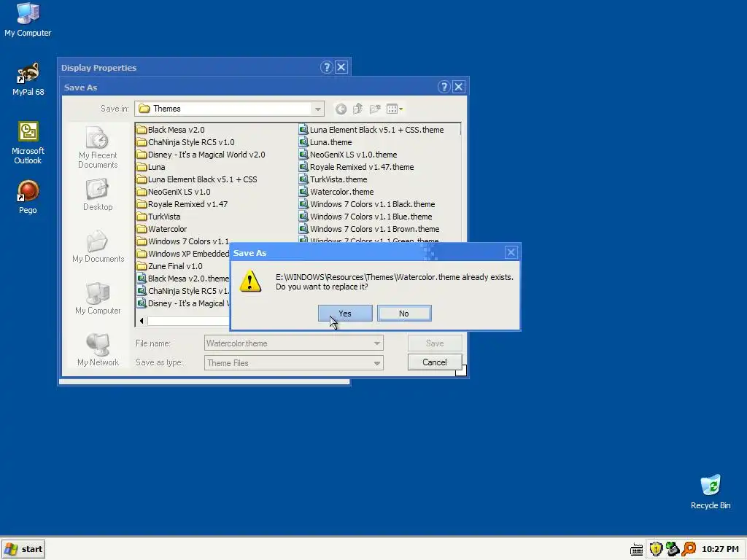Click the Save button
Image resolution: width=747 pixels, height=560 pixels.
(x=435, y=343)
